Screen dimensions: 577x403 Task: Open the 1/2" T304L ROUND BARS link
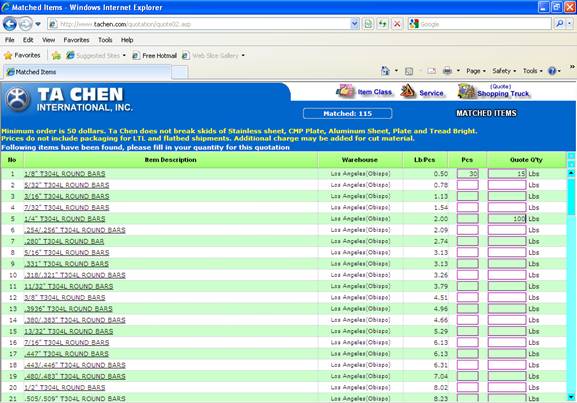tap(65, 388)
